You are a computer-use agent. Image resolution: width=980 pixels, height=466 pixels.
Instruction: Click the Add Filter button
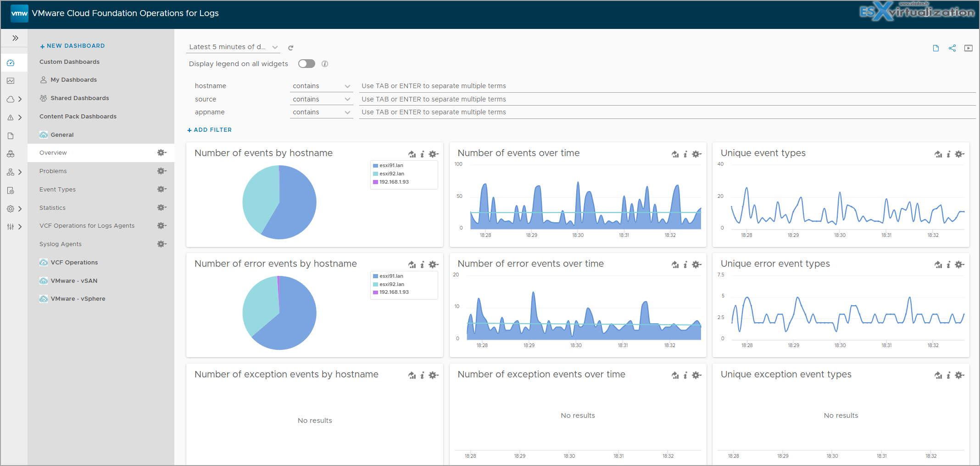[x=210, y=130]
